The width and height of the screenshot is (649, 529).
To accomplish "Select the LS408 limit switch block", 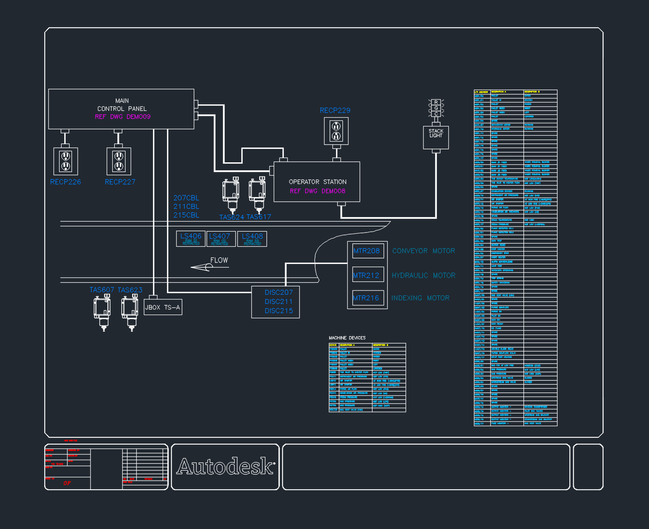I will 252,239.
